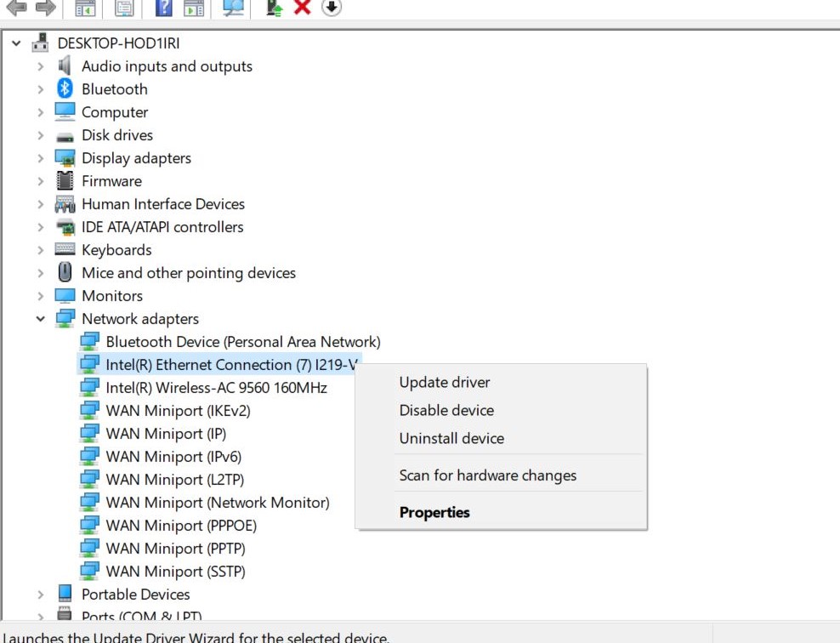Choose Update driver from context menu
840x643 pixels.
445,383
